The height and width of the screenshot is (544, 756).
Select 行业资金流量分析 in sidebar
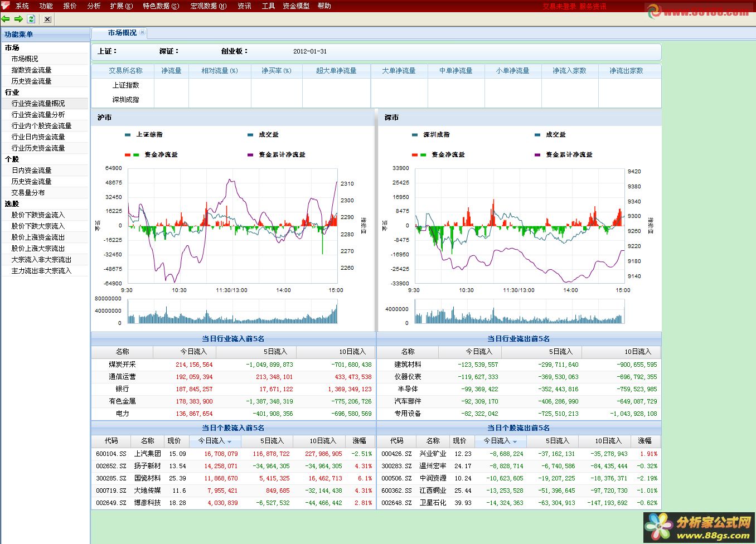click(x=38, y=115)
